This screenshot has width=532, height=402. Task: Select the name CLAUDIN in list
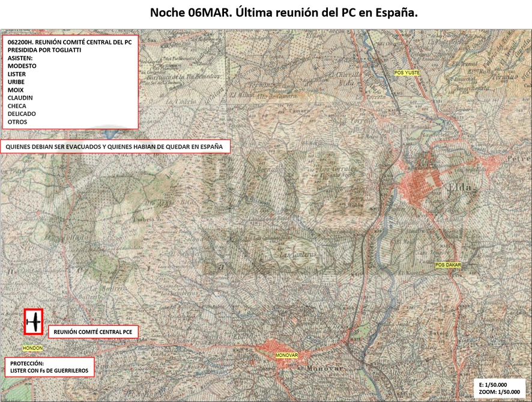pos(20,98)
